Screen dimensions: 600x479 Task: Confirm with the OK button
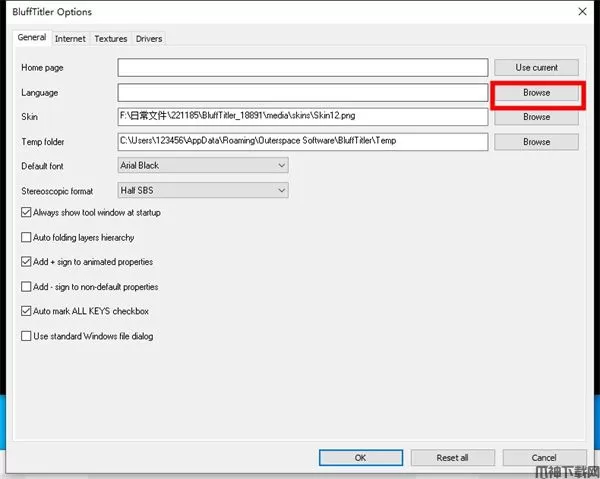[x=360, y=458]
